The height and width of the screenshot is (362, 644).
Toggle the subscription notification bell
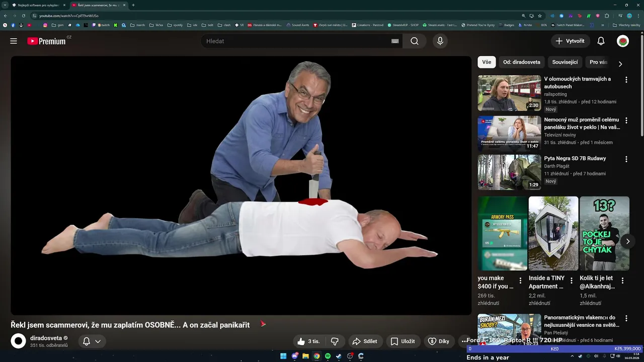coord(87,341)
